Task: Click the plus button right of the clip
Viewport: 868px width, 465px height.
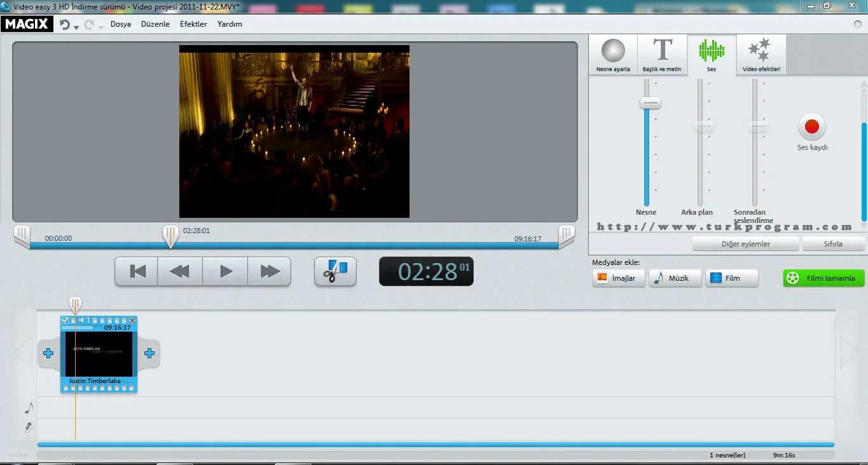Action: tap(149, 353)
